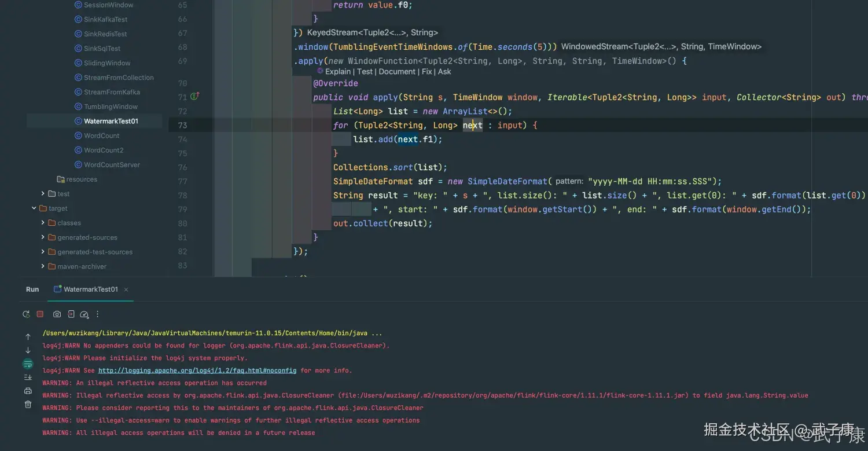Click the folder icon beside maven-archiver
This screenshot has height=451, width=868.
point(52,266)
